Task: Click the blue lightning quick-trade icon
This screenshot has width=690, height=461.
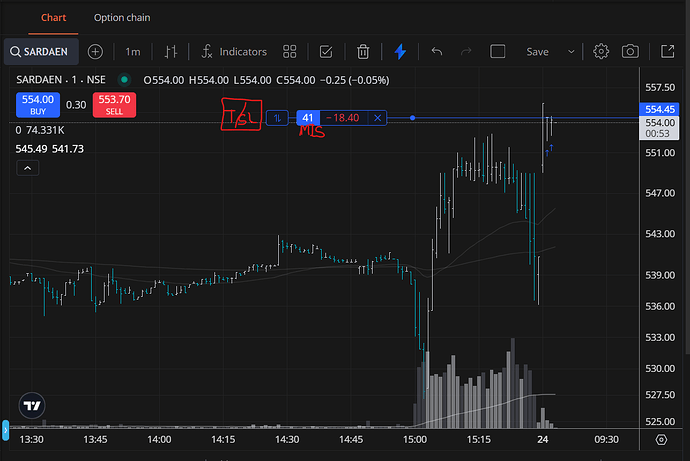Action: 400,51
